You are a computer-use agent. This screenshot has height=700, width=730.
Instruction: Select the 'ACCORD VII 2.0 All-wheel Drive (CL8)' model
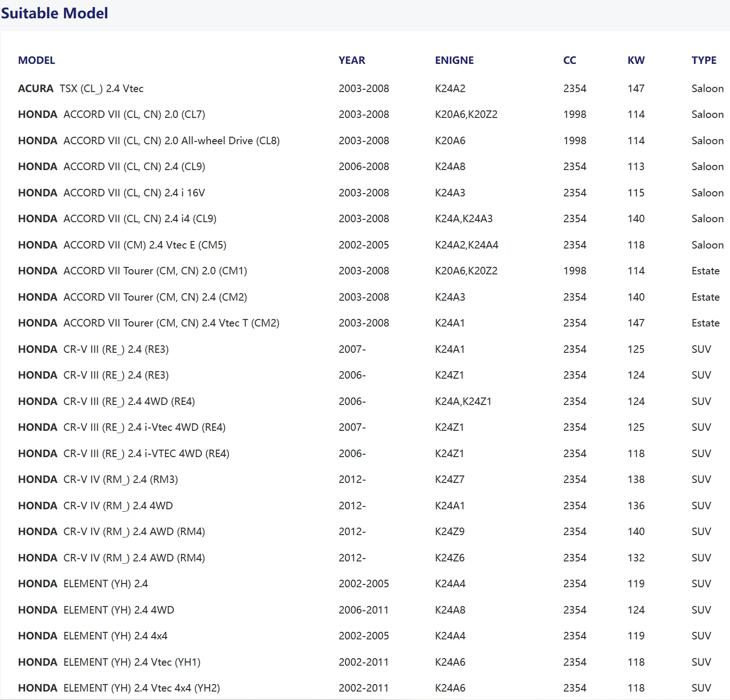coord(149,140)
